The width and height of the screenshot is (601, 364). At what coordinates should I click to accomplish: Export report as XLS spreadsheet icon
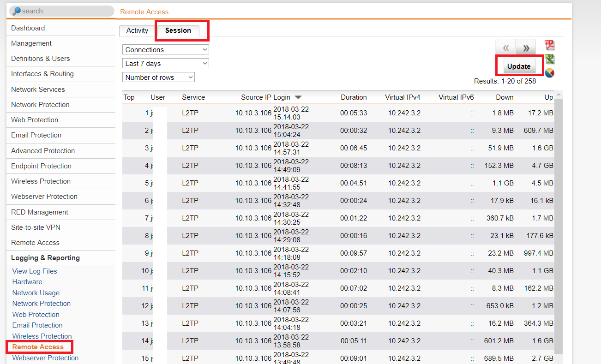(x=549, y=59)
